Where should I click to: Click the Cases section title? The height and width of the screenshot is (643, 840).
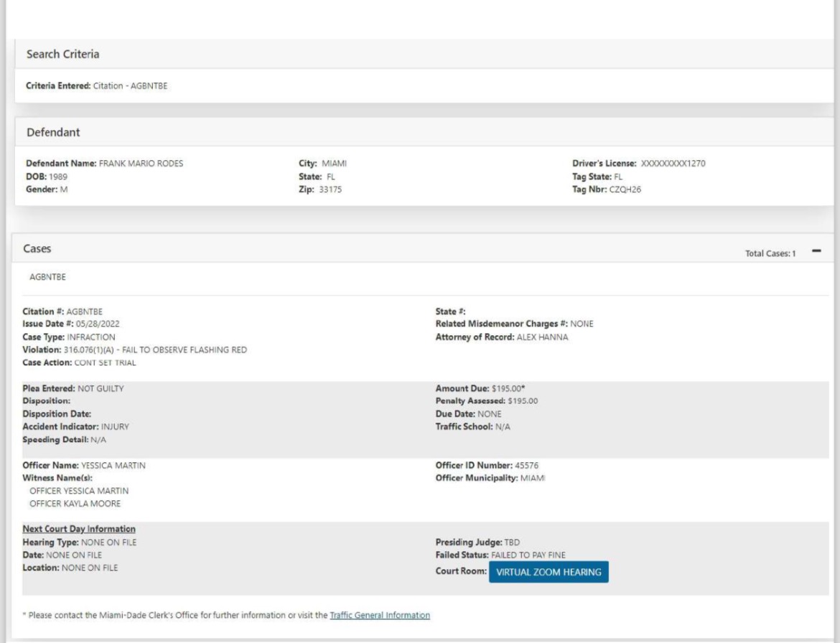click(x=39, y=248)
